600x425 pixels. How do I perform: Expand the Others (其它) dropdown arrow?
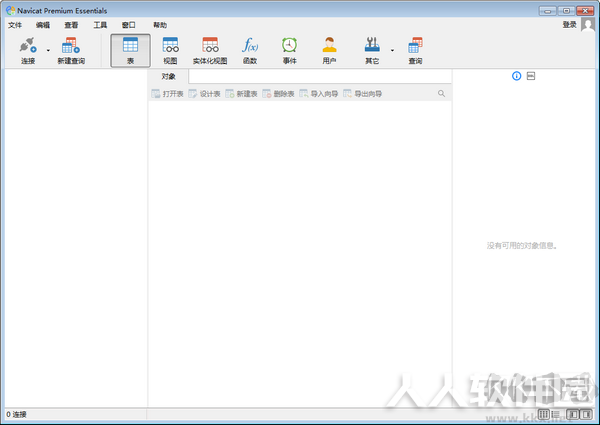tap(392, 50)
